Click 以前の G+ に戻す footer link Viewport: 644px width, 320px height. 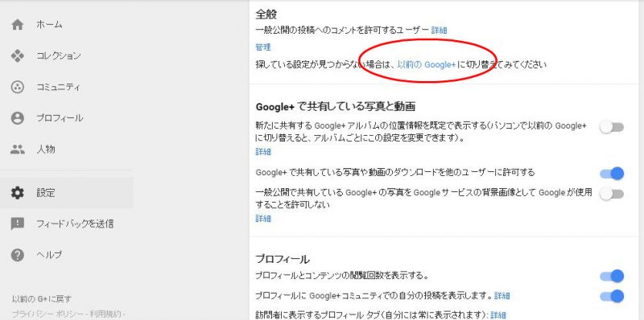point(41,298)
